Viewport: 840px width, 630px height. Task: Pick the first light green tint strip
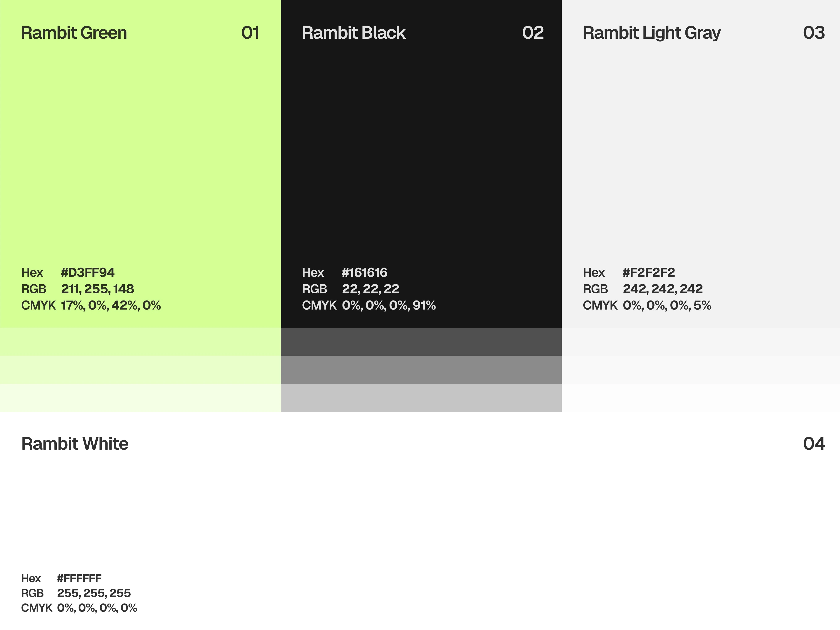pyautogui.click(x=140, y=342)
